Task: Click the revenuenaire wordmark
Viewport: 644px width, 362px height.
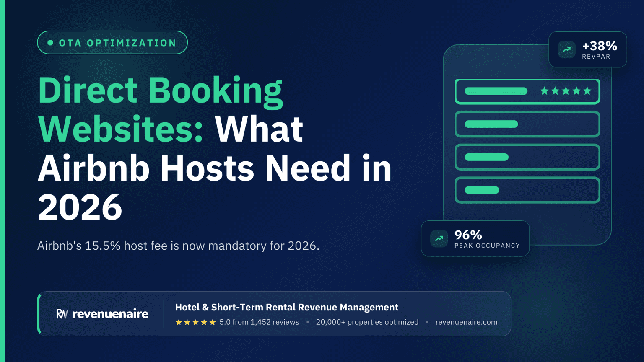Action: (x=110, y=314)
